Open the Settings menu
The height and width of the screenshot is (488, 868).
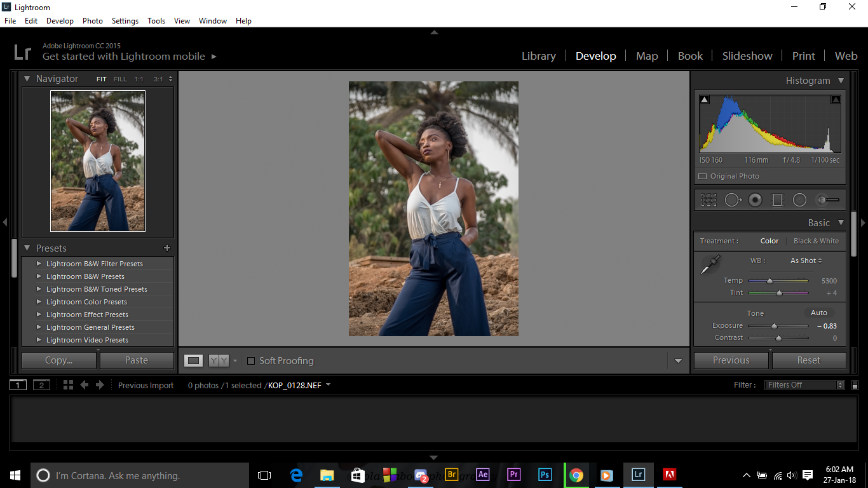pyautogui.click(x=125, y=21)
